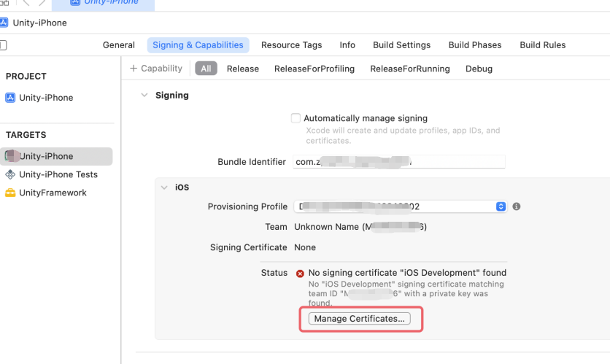Select the Signing & Capabilities tab

point(198,45)
